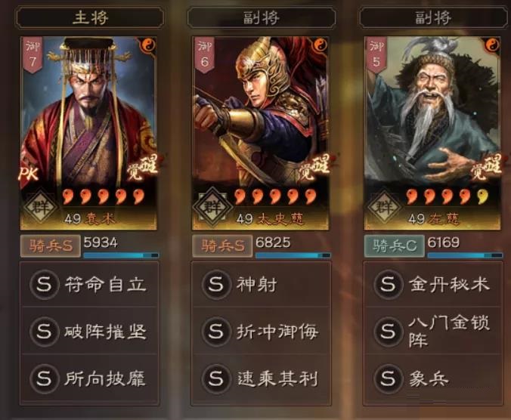
Task: Tap the 群 faction badge on 袁术's card
Action: point(40,206)
